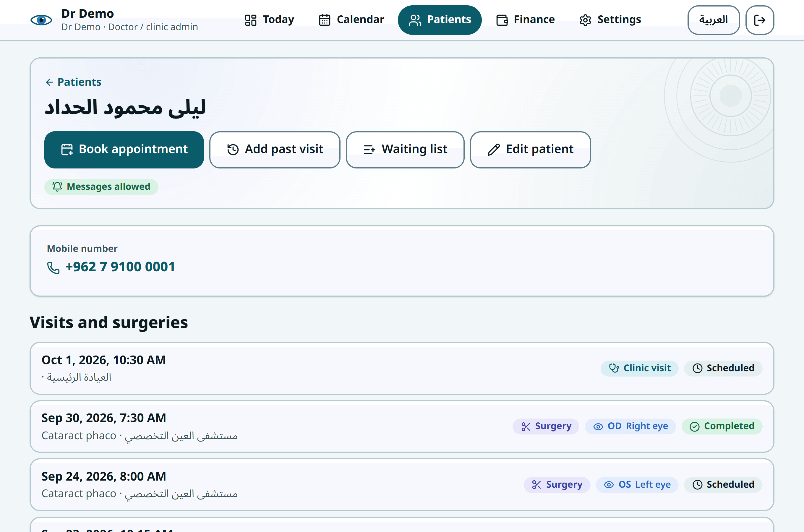The height and width of the screenshot is (532, 804).
Task: Switch language with the العربية button
Action: pos(714,20)
